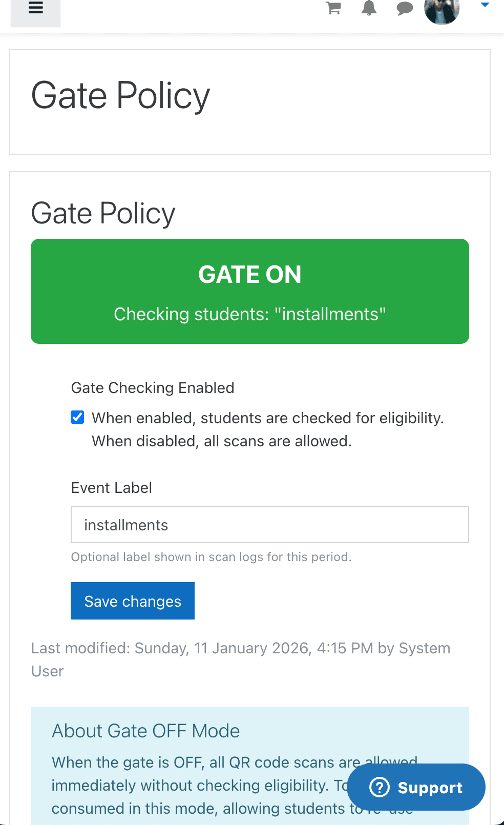Show notifications via the bell icon
504x825 pixels.
pos(369,8)
